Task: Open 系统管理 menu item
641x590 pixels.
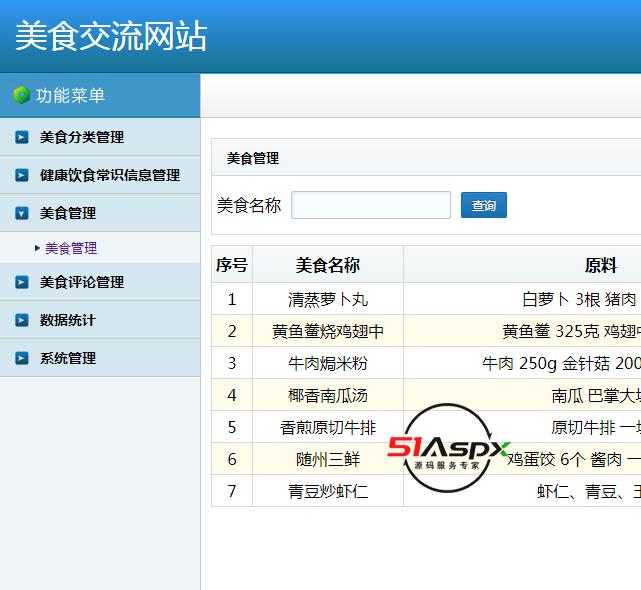Action: (x=68, y=358)
